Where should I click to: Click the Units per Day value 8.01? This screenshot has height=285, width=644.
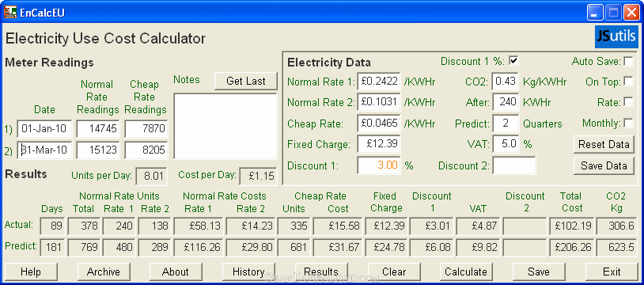tap(152, 177)
